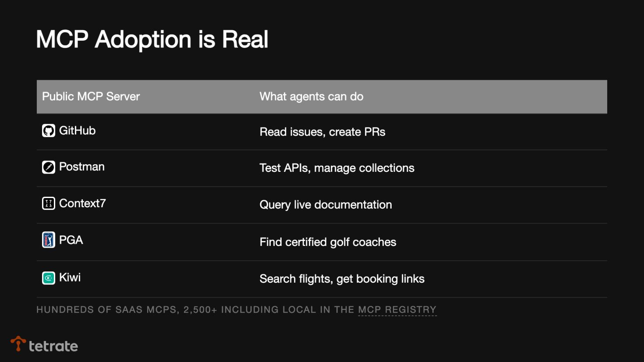Select the PGA server name
Viewport: 644px width, 362px height.
coord(71,240)
